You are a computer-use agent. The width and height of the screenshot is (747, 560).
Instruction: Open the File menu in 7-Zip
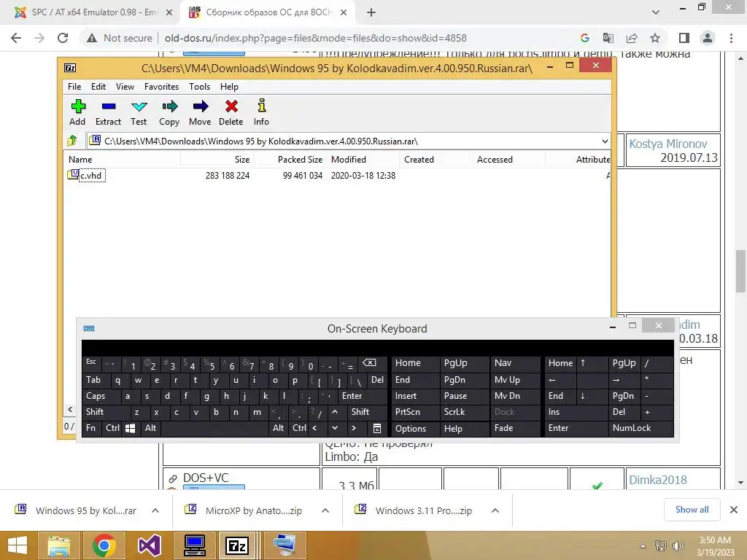pos(74,87)
